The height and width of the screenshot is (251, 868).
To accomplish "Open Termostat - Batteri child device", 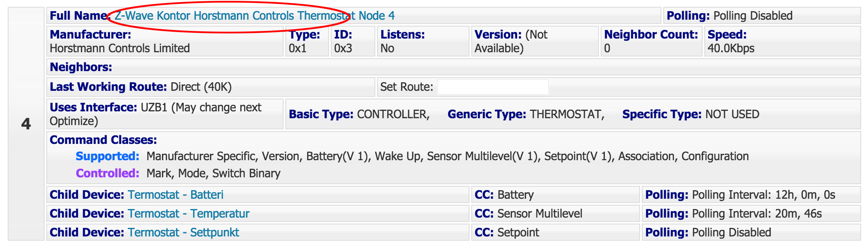I will [176, 195].
